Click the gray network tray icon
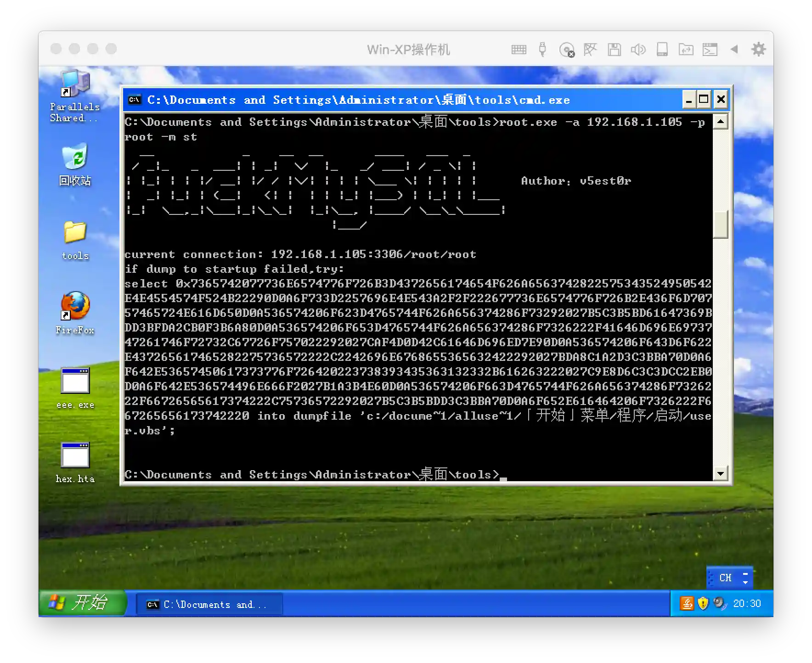Viewport: 812px width, 663px height. (x=719, y=603)
